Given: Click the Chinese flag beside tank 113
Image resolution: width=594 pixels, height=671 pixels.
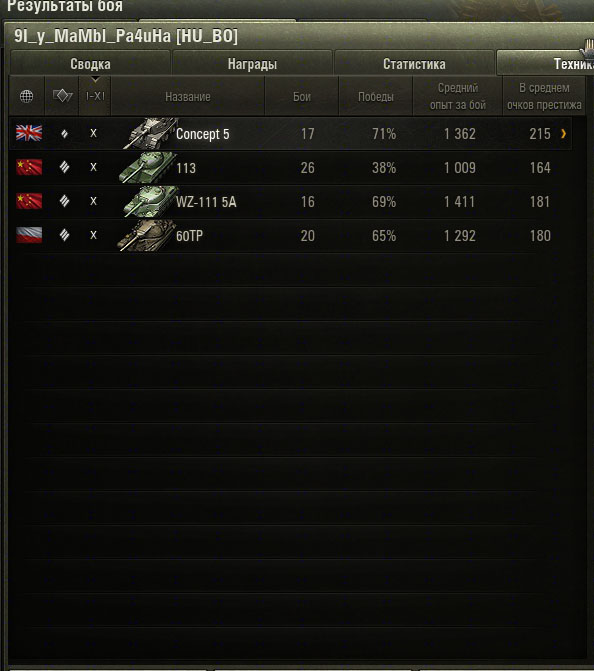Looking at the screenshot, I should 29,167.
